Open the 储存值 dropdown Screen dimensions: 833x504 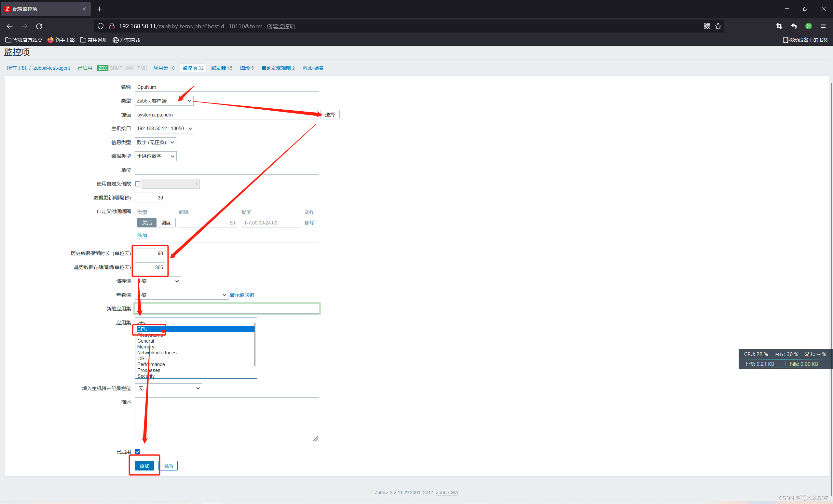pos(158,281)
